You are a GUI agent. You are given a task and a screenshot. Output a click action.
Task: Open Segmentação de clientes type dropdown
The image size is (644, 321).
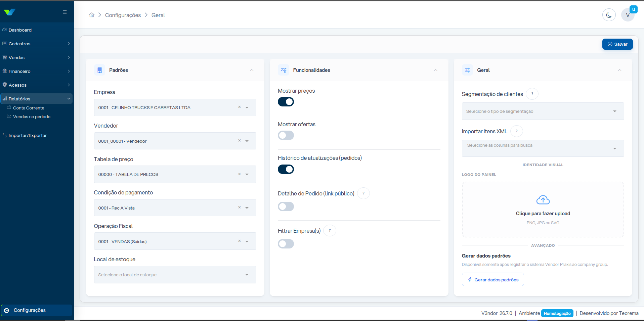pos(543,111)
